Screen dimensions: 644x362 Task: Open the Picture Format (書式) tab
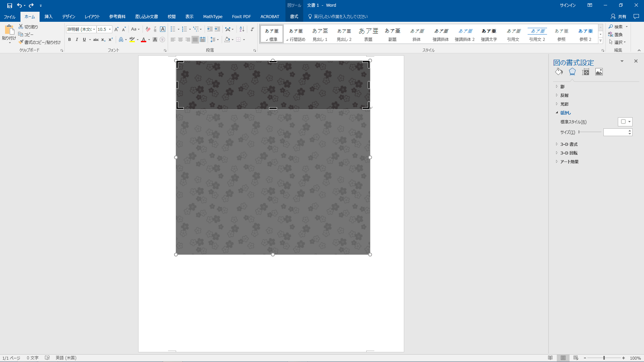(294, 16)
